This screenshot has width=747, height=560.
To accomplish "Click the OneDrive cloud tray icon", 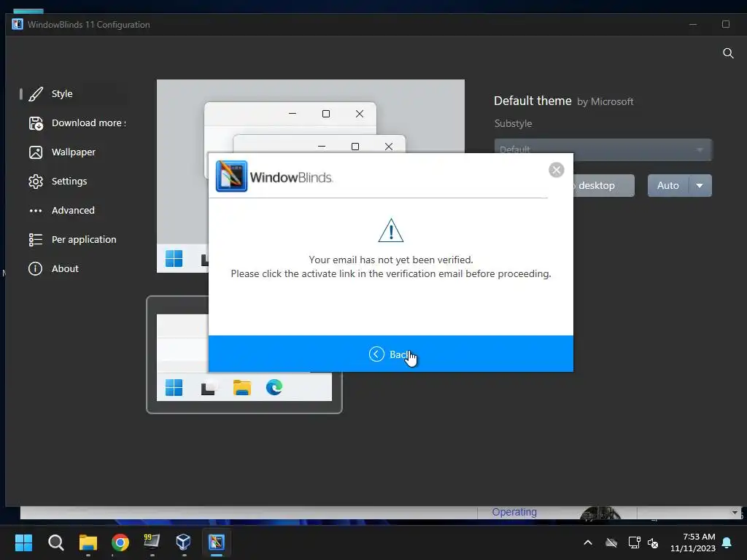I will 611,542.
